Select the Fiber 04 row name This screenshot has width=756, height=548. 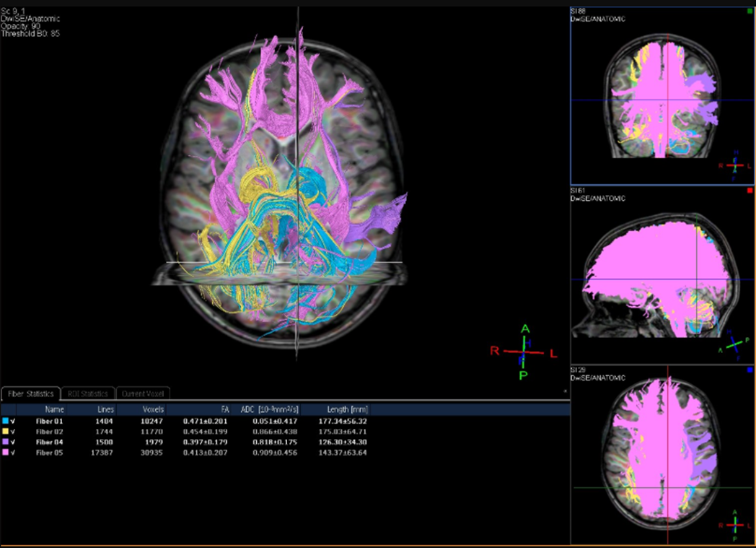tap(50, 441)
